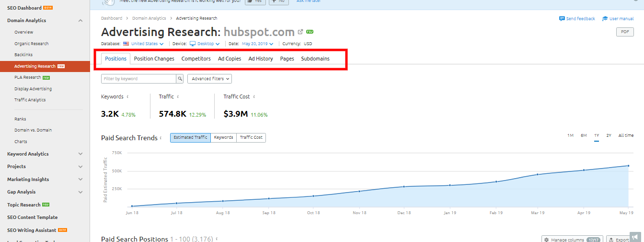Select the 2Y time range
The width and height of the screenshot is (644, 242).
point(609,135)
